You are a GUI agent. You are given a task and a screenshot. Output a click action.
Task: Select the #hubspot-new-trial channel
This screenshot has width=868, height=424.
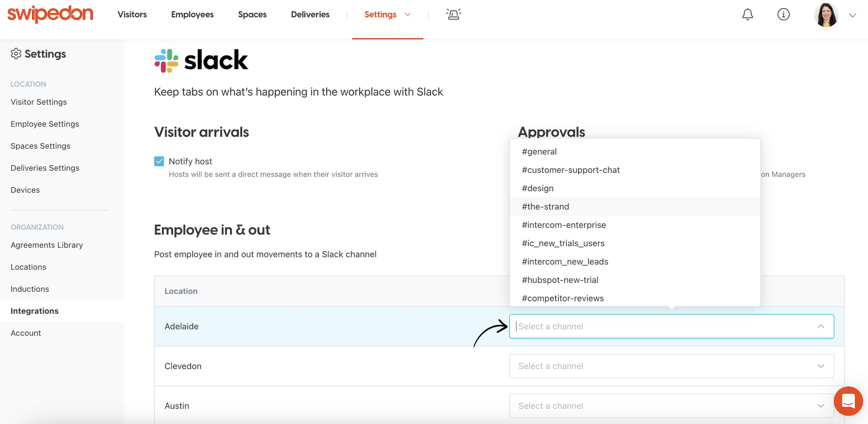tap(635, 280)
